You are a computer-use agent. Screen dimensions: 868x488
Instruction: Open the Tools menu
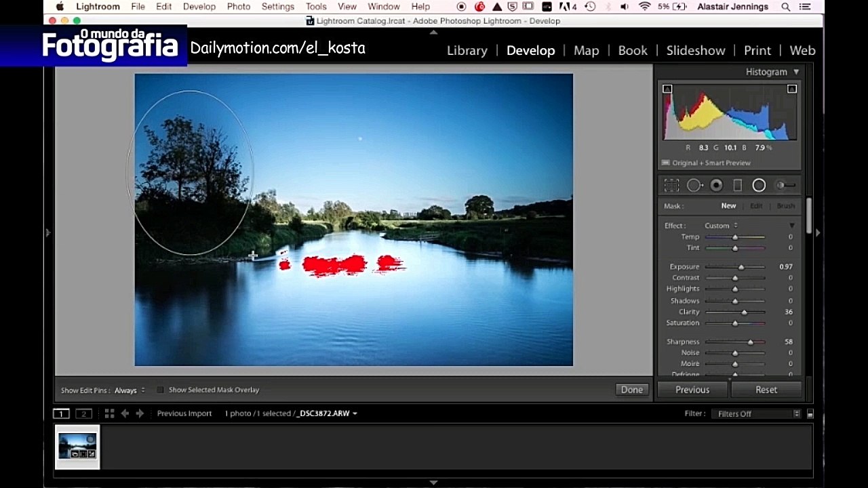316,7
